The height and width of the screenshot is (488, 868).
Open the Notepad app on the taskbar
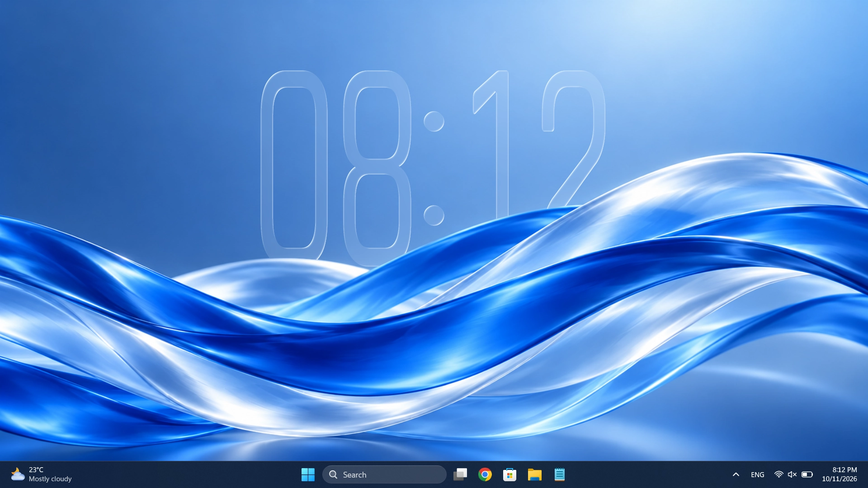tap(560, 474)
